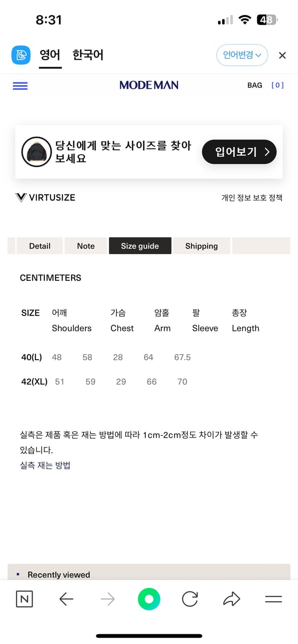Open the hamburger menu on MODEMAN header

coord(20,86)
